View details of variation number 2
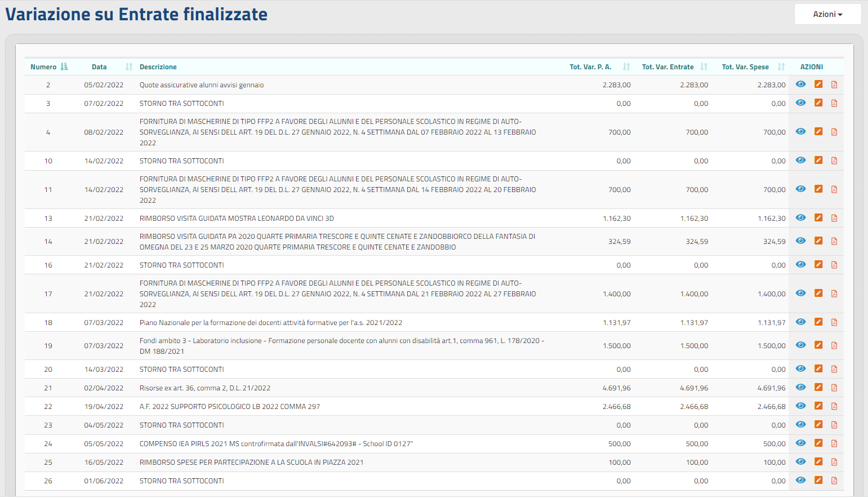The height and width of the screenshot is (498, 868). [x=800, y=85]
